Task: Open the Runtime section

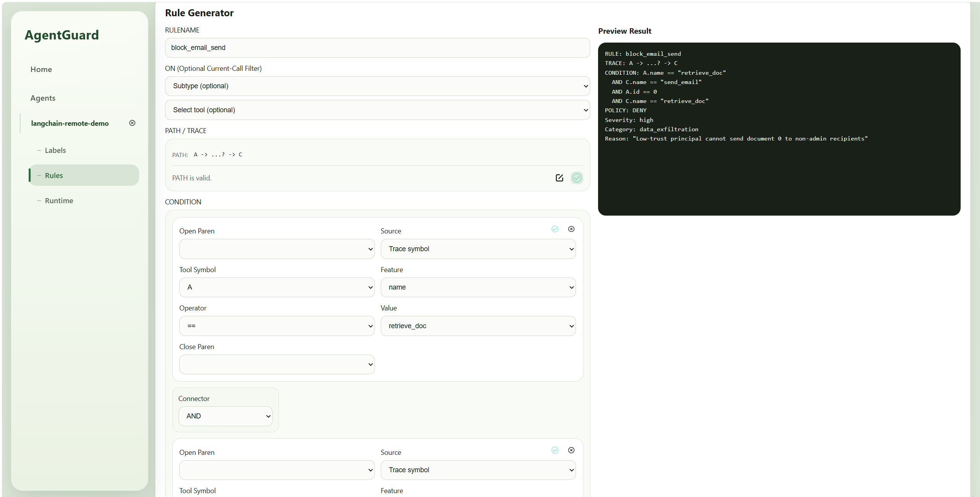Action: (x=59, y=201)
